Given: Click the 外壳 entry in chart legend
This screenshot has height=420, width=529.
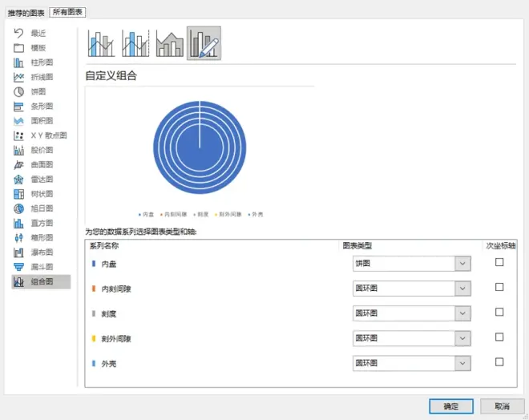Looking at the screenshot, I should click(256, 214).
